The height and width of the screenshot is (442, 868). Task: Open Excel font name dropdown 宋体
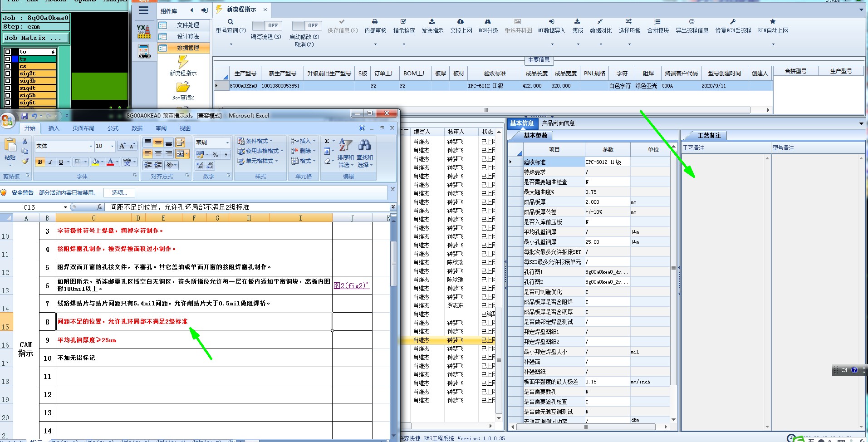91,146
